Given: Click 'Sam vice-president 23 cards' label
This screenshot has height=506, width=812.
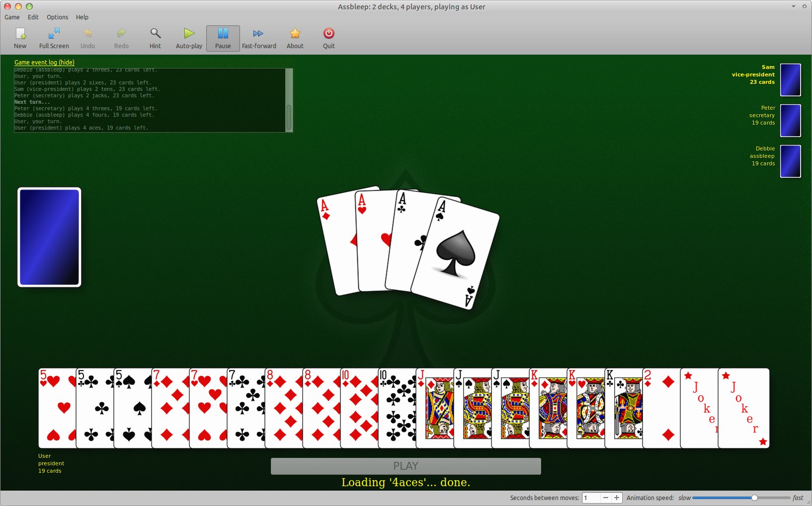Looking at the screenshot, I should coord(753,74).
